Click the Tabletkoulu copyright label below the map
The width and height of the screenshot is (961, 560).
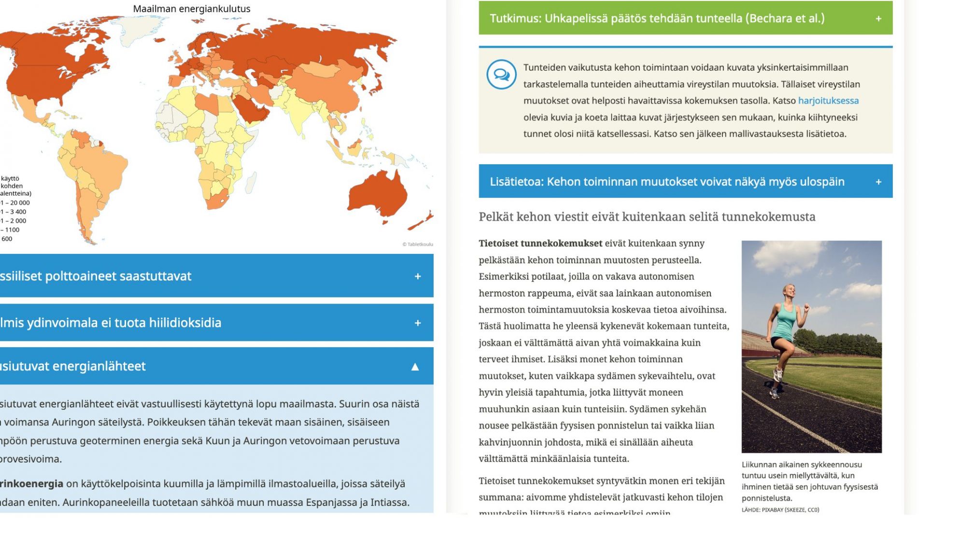point(417,244)
